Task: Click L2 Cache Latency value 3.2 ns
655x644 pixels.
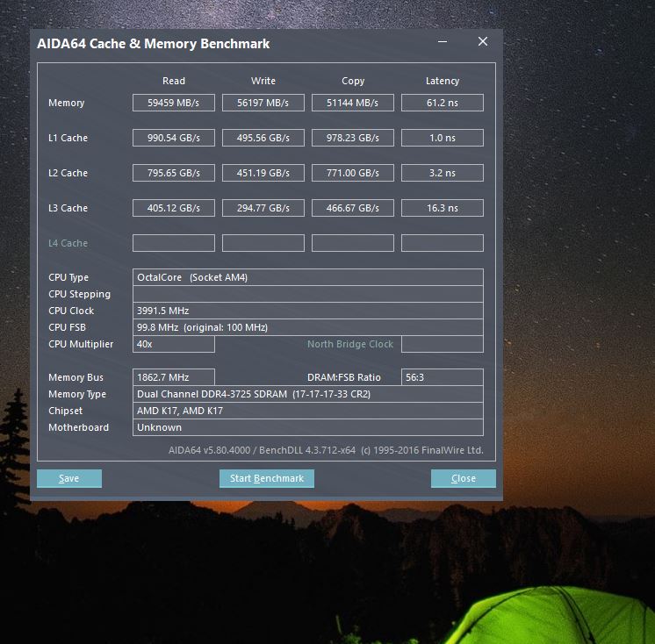Action: (443, 173)
